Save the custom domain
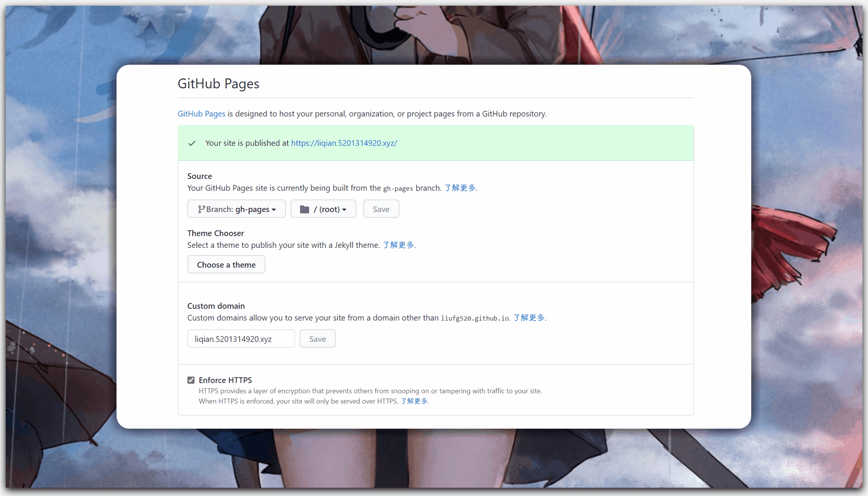Image resolution: width=868 pixels, height=496 pixels. coord(318,339)
